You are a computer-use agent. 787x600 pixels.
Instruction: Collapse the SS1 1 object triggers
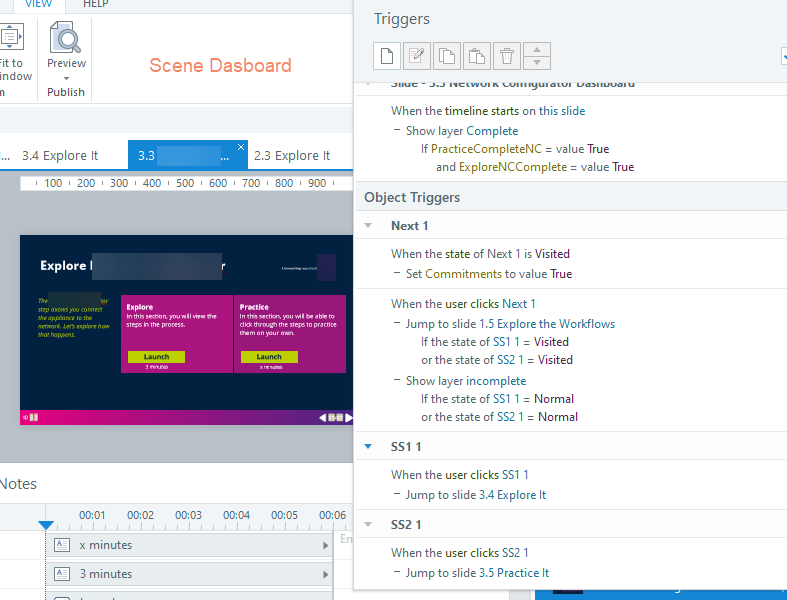368,446
